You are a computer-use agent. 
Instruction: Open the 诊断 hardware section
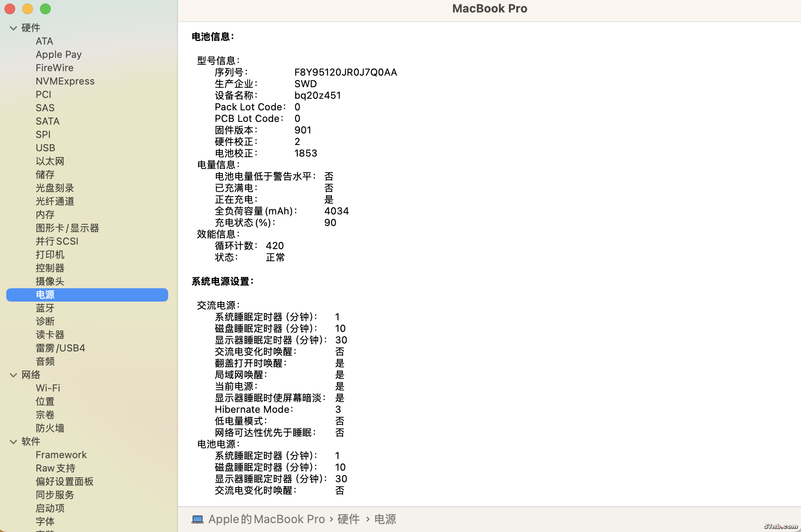45,321
